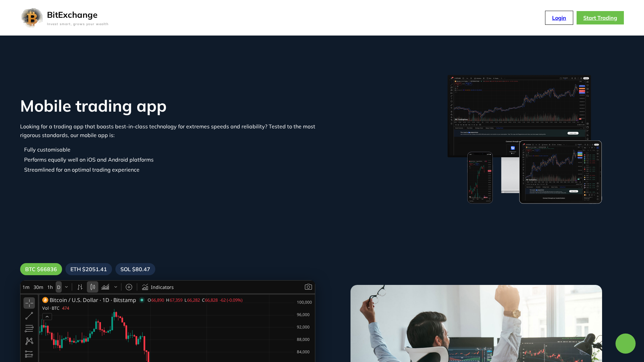This screenshot has height=362, width=644.
Task: Click 'Performs equally well on iOS' list item
Action: point(89,160)
